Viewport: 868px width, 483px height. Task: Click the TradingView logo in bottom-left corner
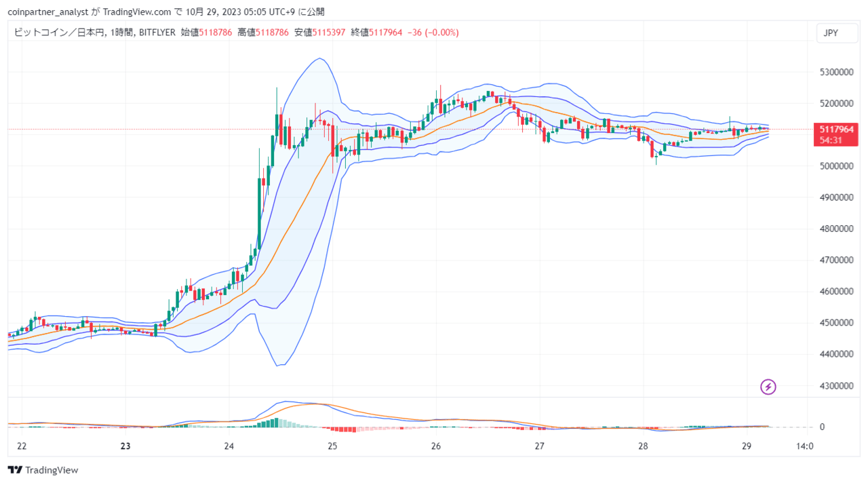point(43,469)
